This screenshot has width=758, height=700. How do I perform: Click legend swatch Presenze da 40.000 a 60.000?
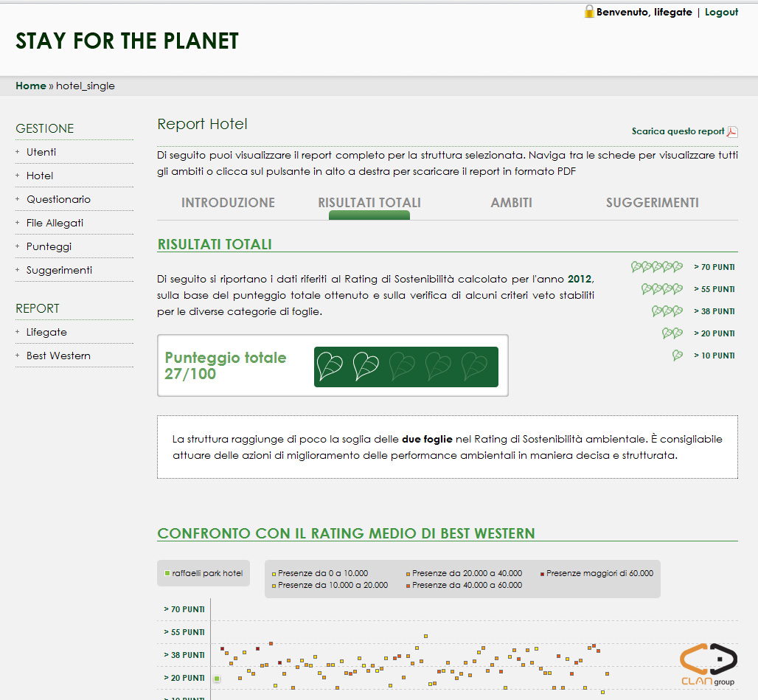point(408,586)
